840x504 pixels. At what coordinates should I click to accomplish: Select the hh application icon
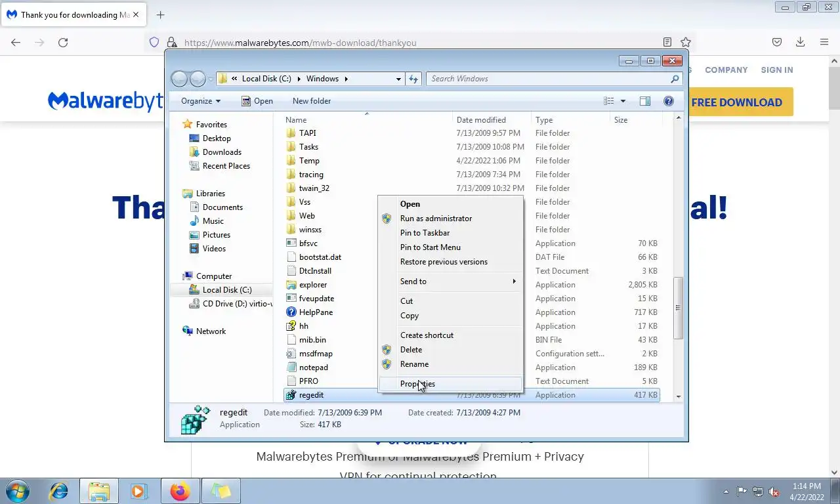291,326
